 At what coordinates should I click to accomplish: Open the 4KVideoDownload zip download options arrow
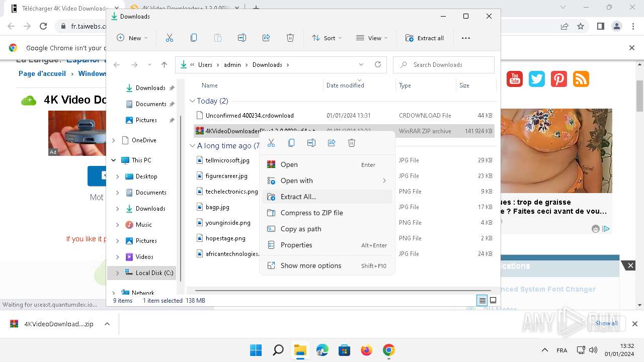pyautogui.click(x=107, y=324)
